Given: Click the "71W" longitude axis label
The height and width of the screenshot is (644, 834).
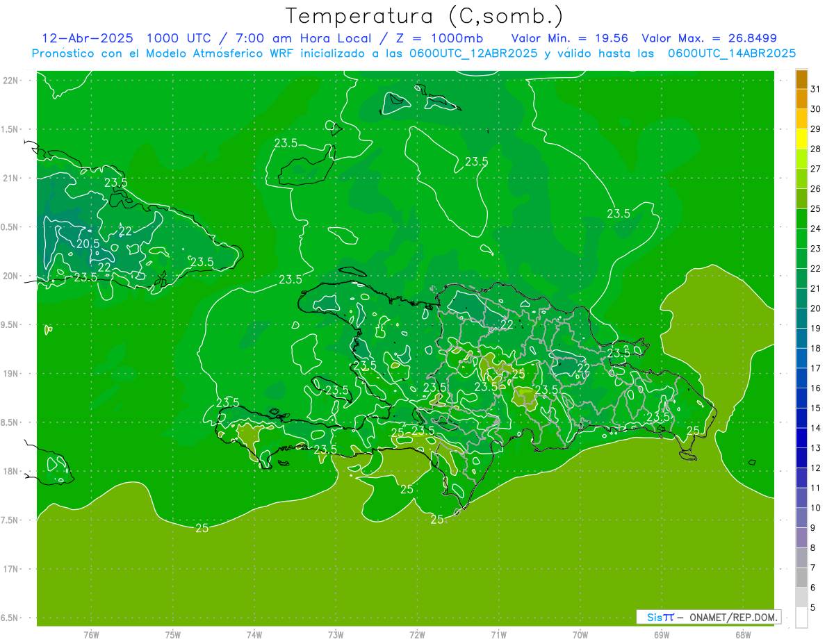Looking at the screenshot, I should click(498, 635).
